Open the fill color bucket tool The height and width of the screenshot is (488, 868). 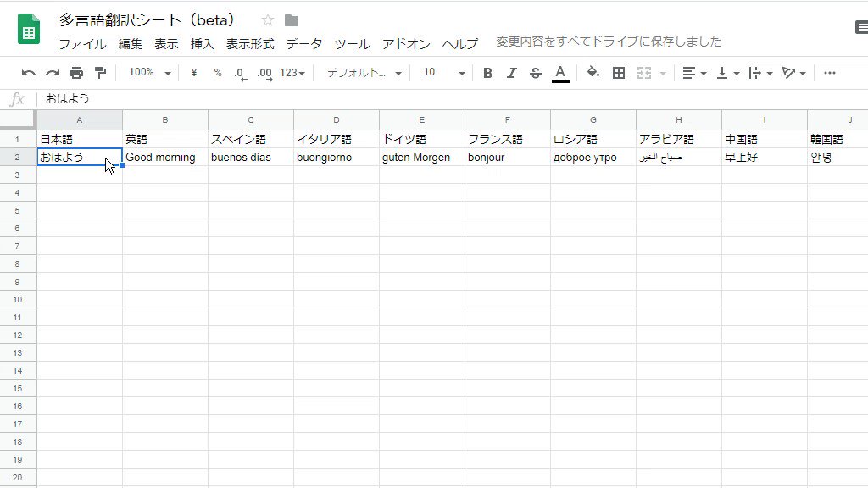point(593,73)
